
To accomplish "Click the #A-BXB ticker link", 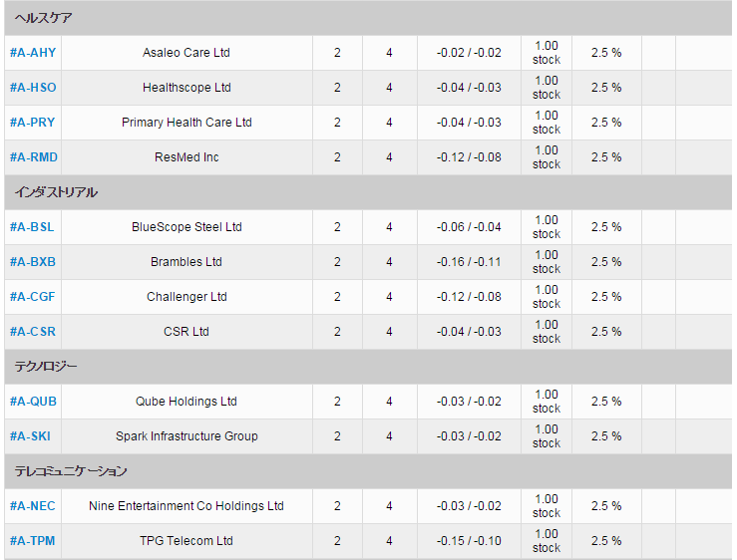I will (33, 262).
